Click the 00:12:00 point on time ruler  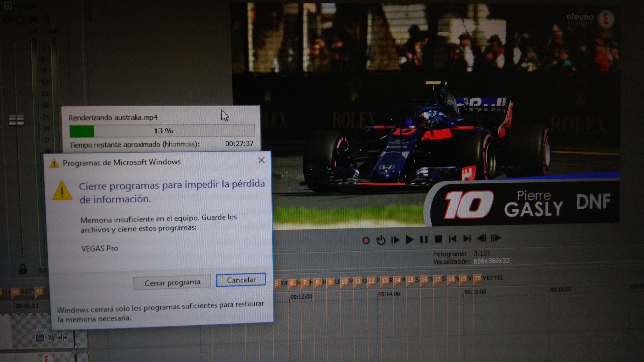click(301, 297)
